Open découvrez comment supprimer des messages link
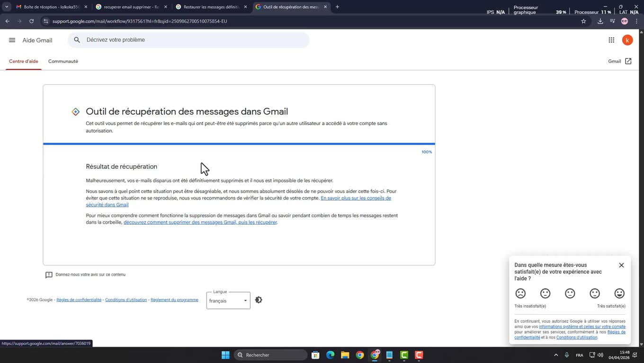Viewport: 644px width, 363px height. [200, 222]
